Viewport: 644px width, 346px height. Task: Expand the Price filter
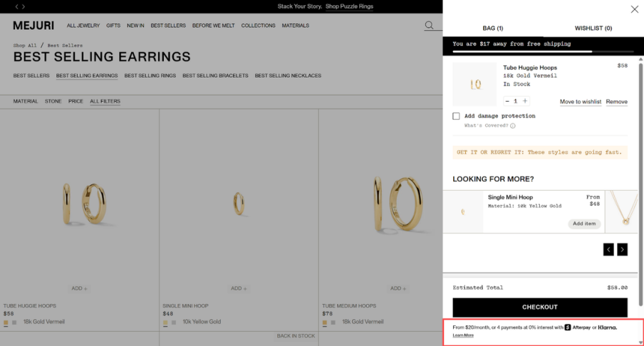point(76,101)
